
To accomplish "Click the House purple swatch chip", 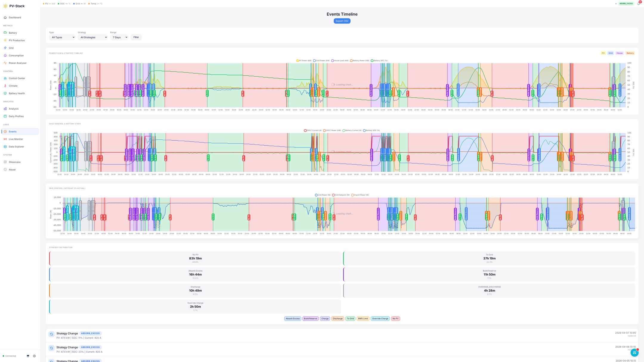I will [619, 53].
